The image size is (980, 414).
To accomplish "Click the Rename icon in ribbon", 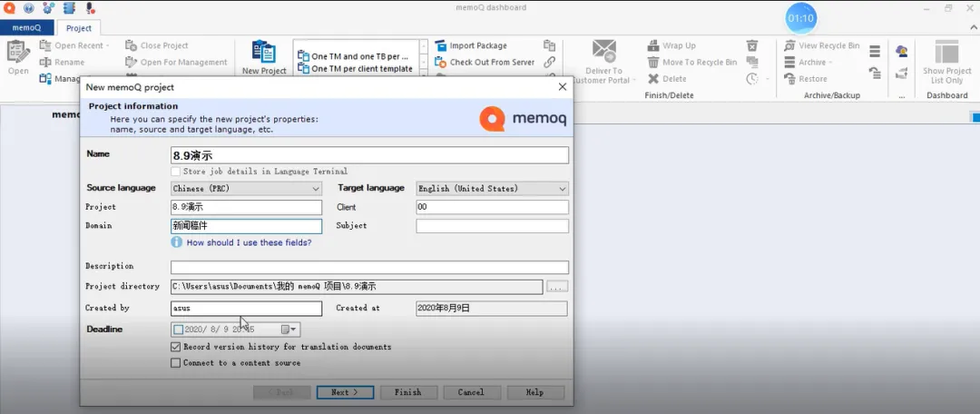I will point(45,62).
